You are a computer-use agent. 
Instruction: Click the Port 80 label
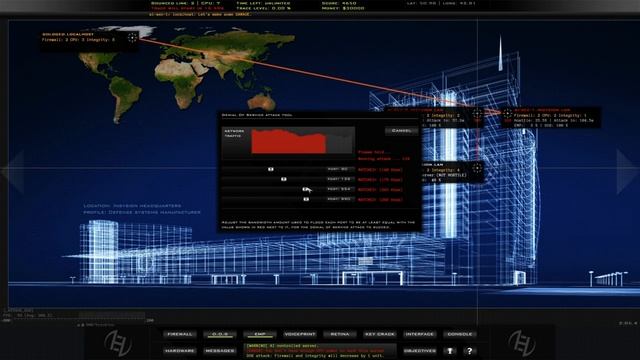tap(338, 169)
